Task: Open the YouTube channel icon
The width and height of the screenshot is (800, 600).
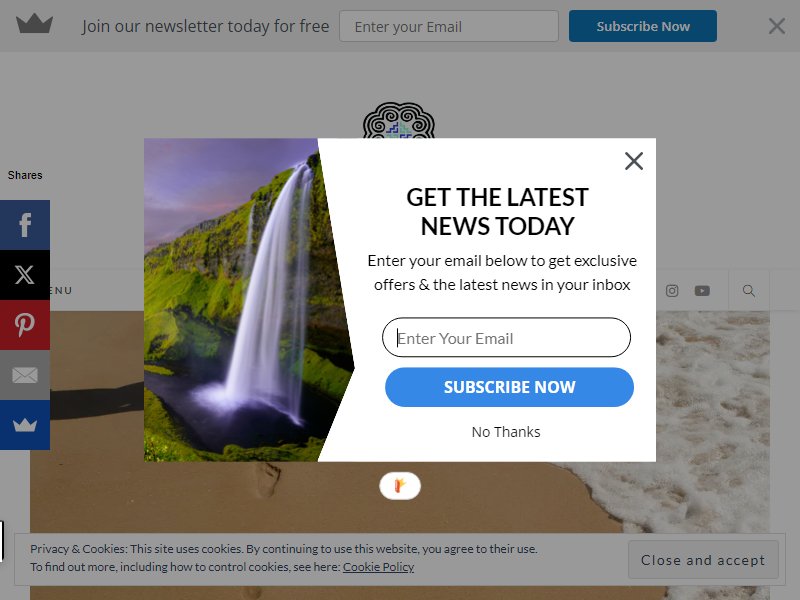Action: coord(702,291)
